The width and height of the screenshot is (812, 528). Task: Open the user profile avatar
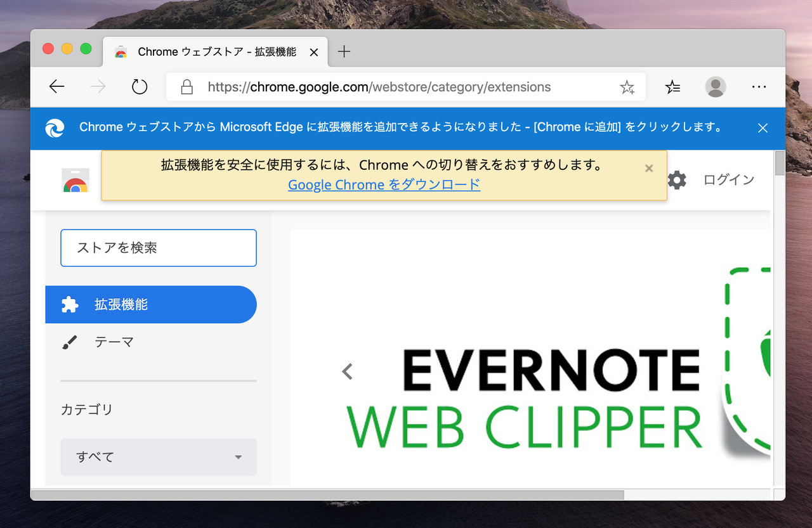(x=716, y=87)
